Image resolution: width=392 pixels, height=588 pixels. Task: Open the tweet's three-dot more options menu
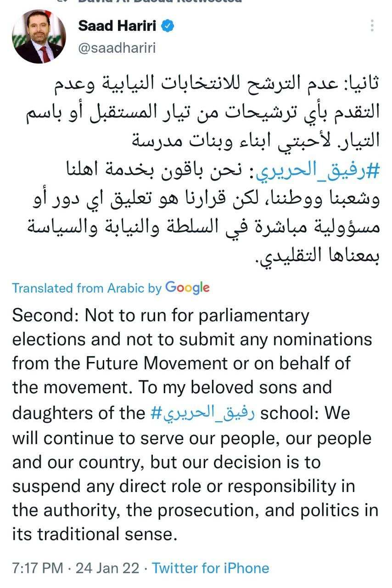pos(373,25)
